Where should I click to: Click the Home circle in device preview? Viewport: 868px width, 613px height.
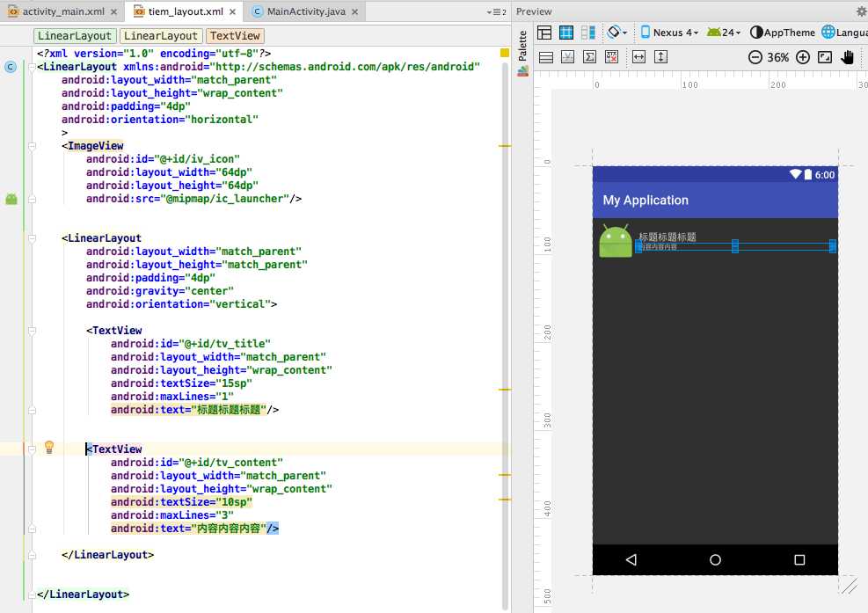pyautogui.click(x=715, y=560)
